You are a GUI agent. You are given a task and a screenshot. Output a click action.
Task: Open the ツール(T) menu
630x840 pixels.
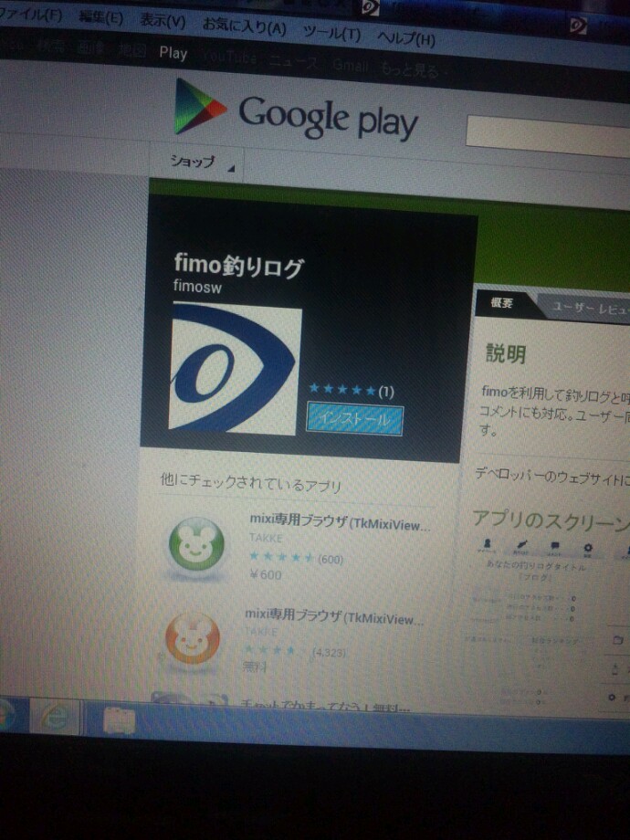tap(331, 33)
